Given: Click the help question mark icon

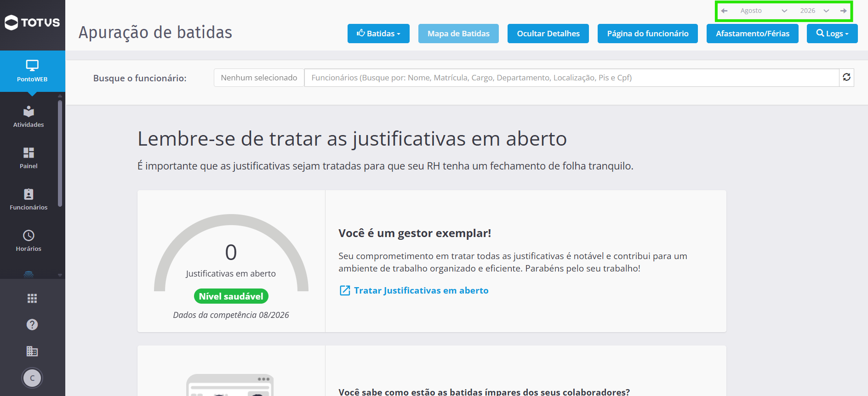Looking at the screenshot, I should click(x=32, y=325).
